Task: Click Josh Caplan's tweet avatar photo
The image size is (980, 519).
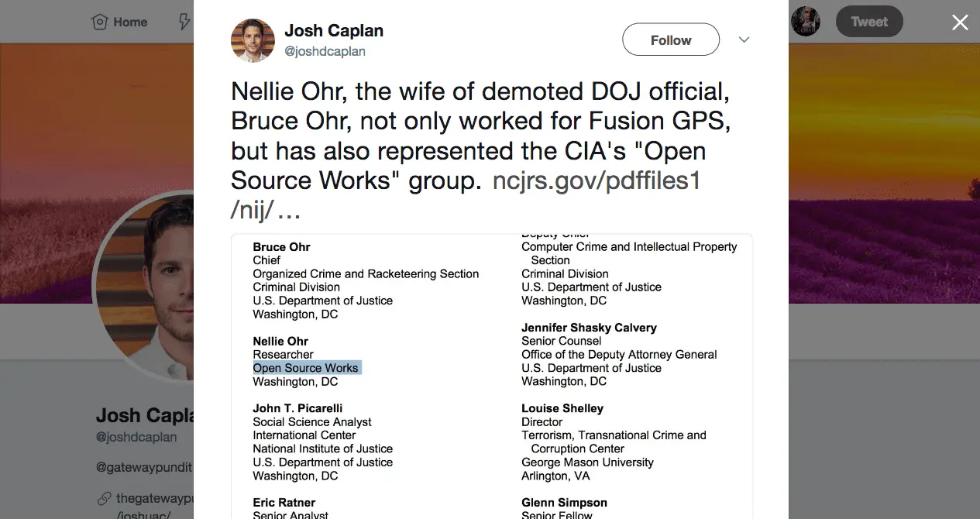Action: tap(253, 40)
